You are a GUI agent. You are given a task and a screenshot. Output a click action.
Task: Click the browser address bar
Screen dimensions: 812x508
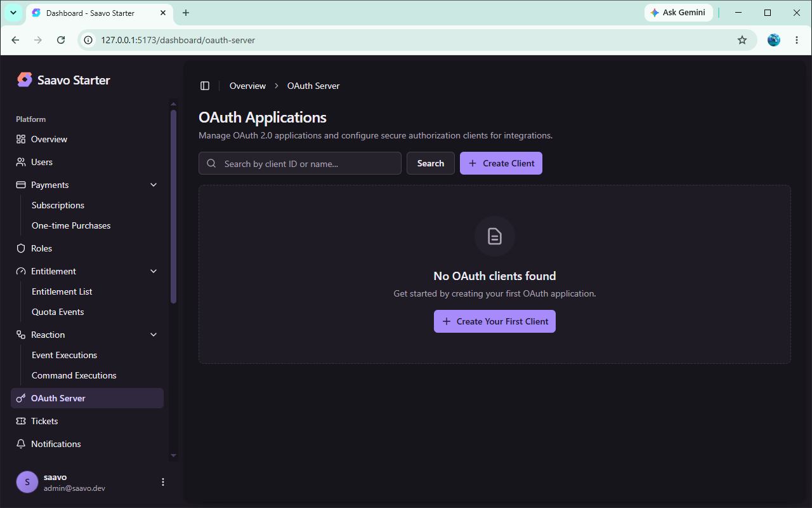417,40
